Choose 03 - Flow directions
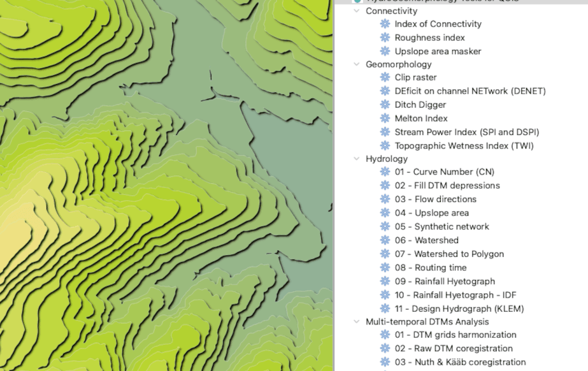Screen dimensions: 588x371 [x=435, y=199]
